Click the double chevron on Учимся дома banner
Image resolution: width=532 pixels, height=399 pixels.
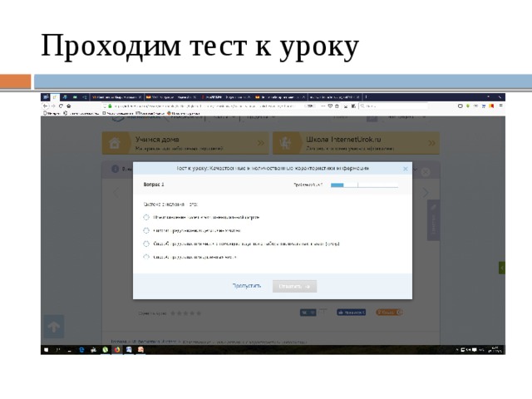click(260, 143)
